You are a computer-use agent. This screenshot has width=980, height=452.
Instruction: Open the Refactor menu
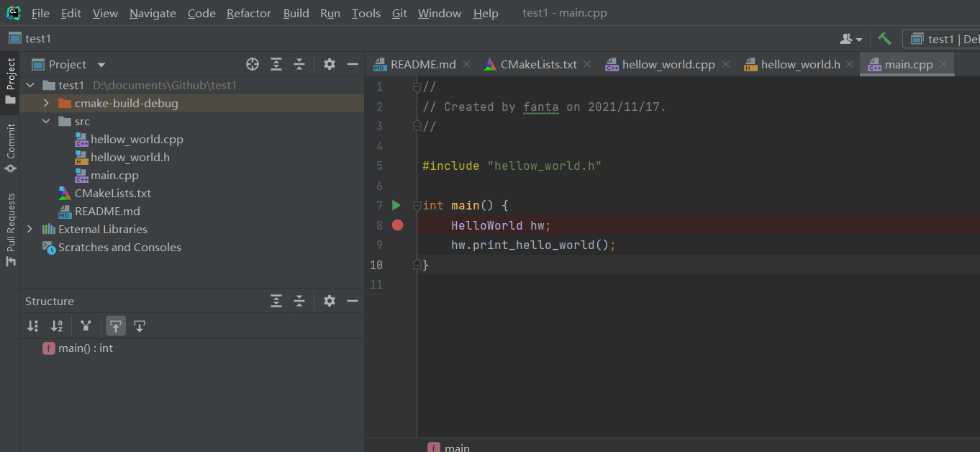click(x=249, y=14)
